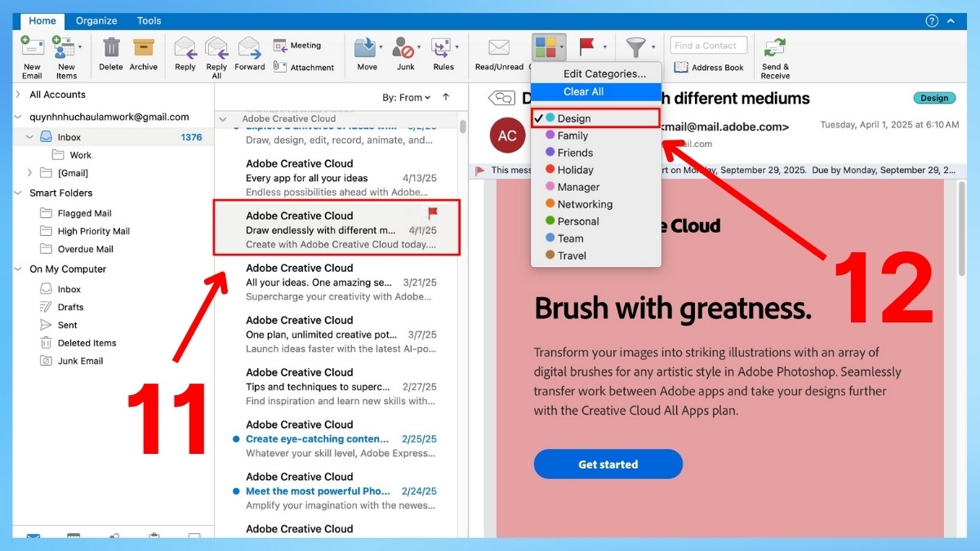Collapse the Smart Folders section
The height and width of the screenshot is (551, 980).
pos(19,193)
